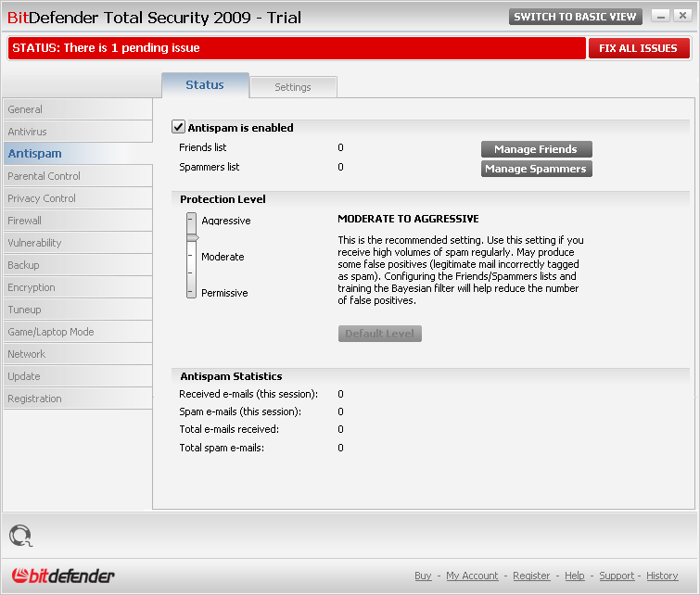Click the Protection Level heading
The width and height of the screenshot is (700, 595).
(223, 199)
